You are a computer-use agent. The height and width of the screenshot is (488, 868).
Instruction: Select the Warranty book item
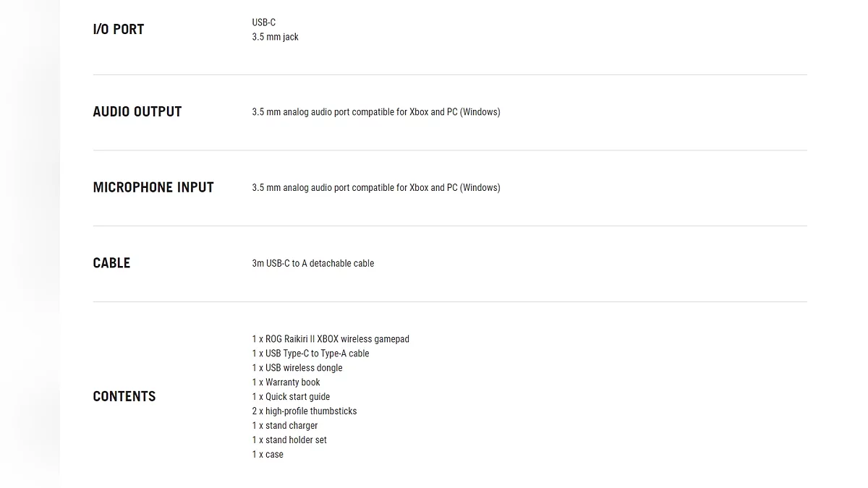286,382
